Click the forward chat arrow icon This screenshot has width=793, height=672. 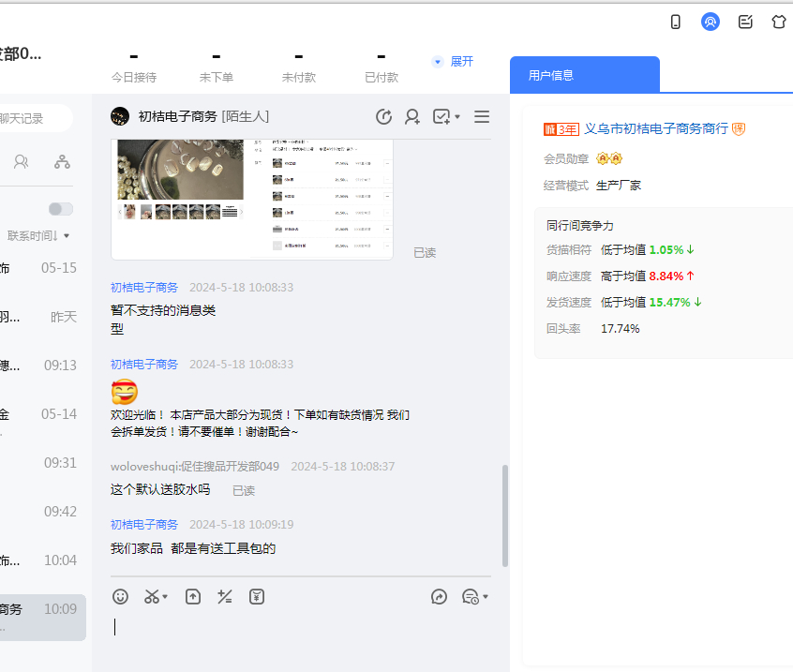point(439,596)
